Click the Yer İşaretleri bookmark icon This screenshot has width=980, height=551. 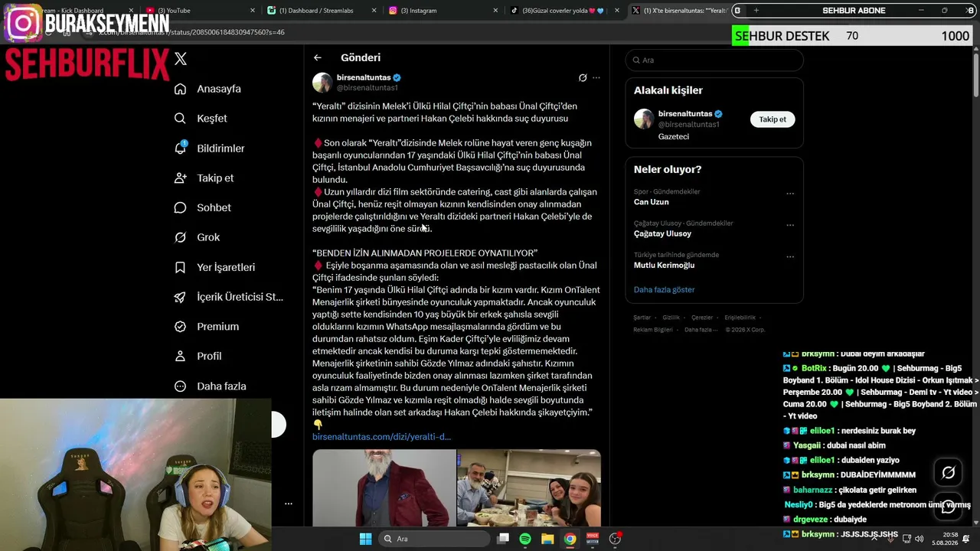coord(180,267)
